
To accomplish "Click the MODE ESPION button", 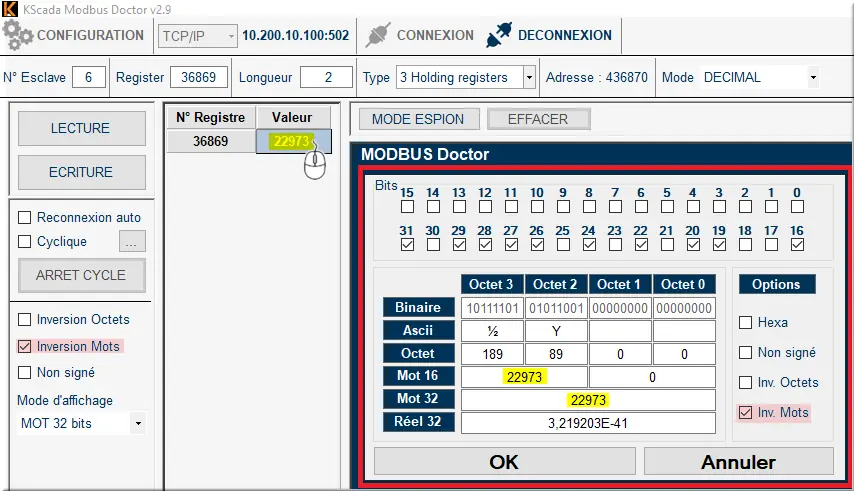I will (419, 119).
